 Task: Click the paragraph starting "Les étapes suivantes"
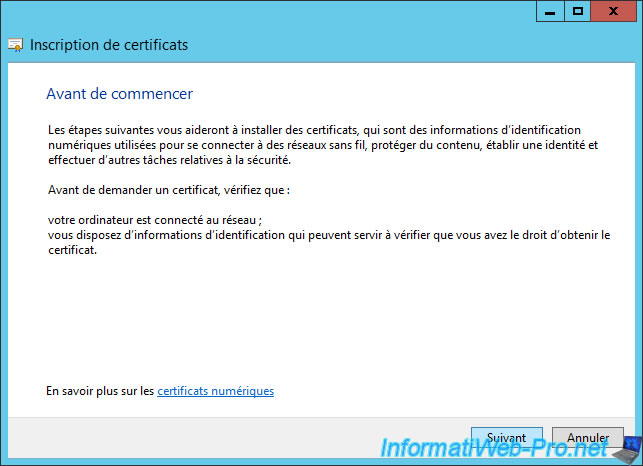(x=323, y=145)
